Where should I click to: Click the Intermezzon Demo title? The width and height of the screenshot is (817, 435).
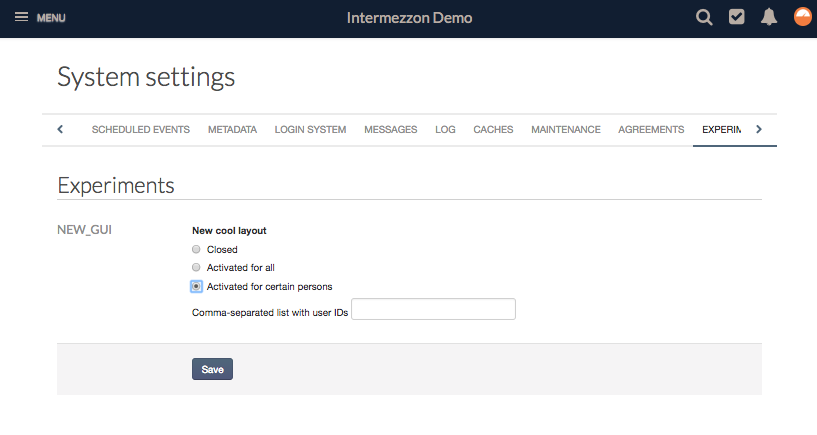coord(410,18)
